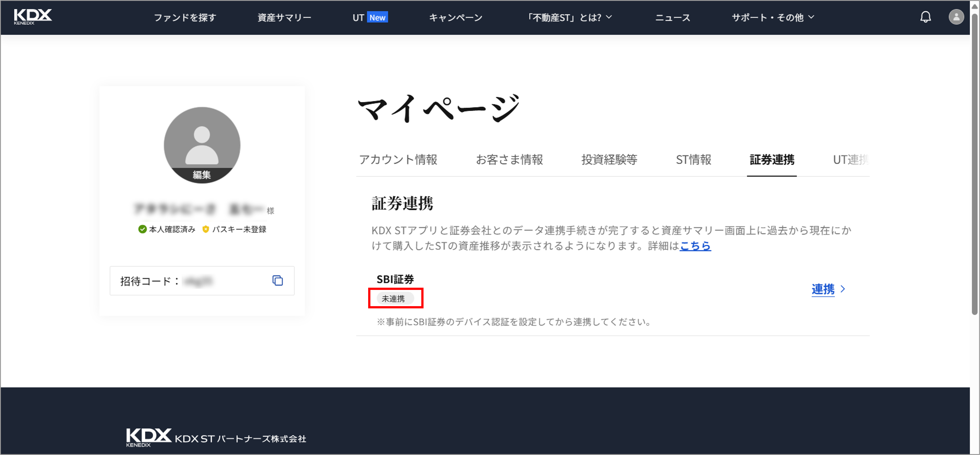Switch to the partially visible UT連携 tab
This screenshot has height=455, width=980.
tap(851, 160)
